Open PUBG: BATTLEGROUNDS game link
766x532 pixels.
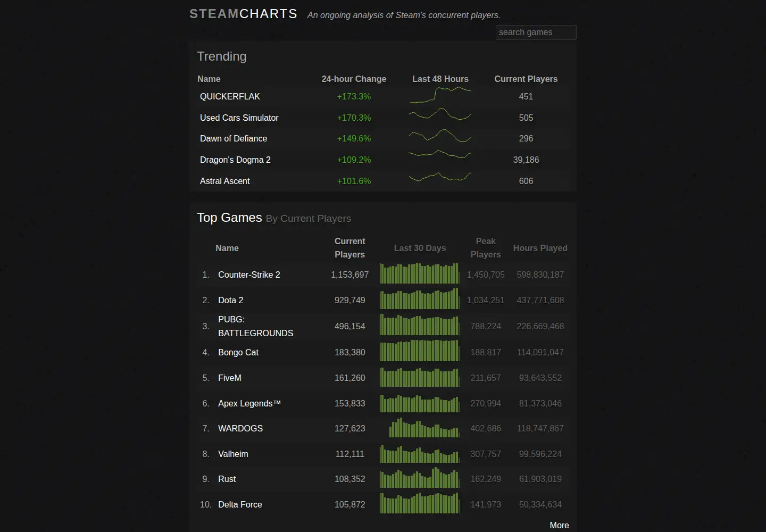point(255,326)
